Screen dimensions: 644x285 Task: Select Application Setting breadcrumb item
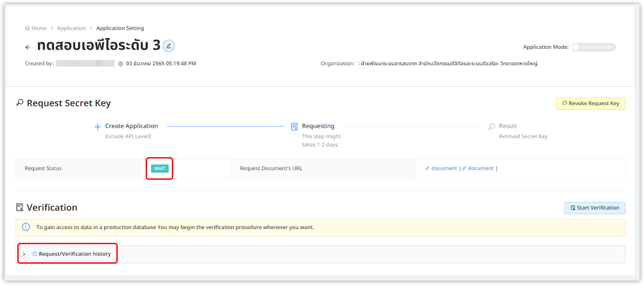pos(120,28)
